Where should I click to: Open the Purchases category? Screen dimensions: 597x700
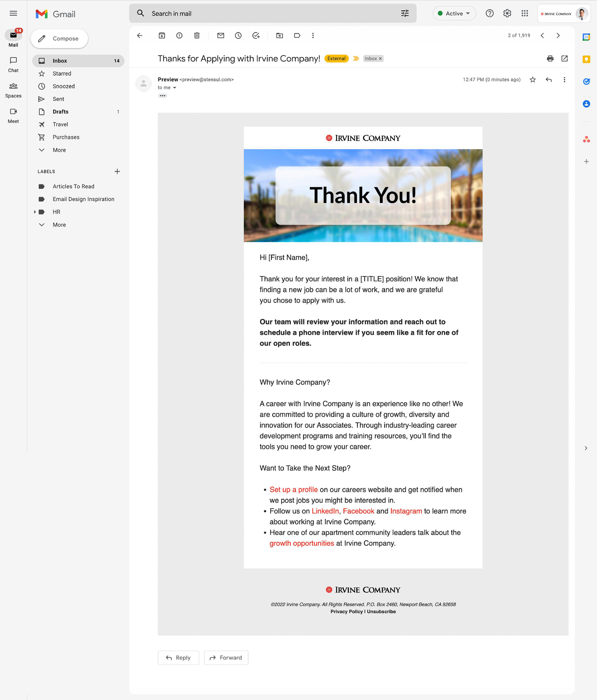click(78, 138)
